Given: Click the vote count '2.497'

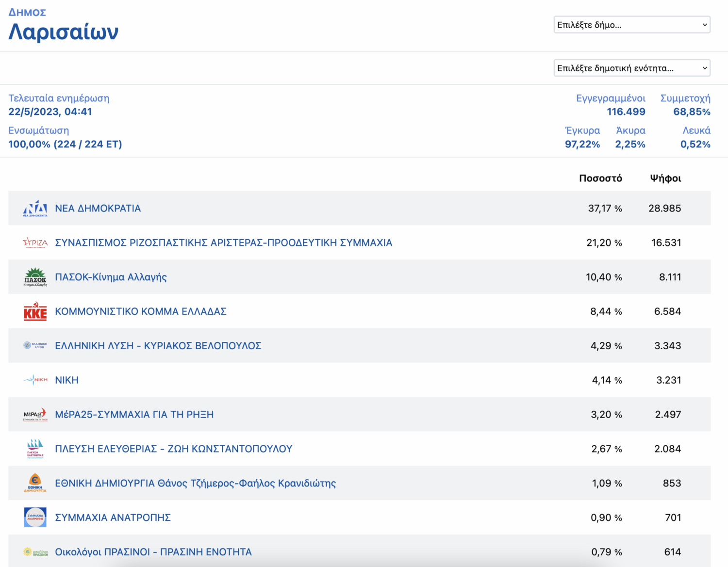Looking at the screenshot, I should (668, 415).
